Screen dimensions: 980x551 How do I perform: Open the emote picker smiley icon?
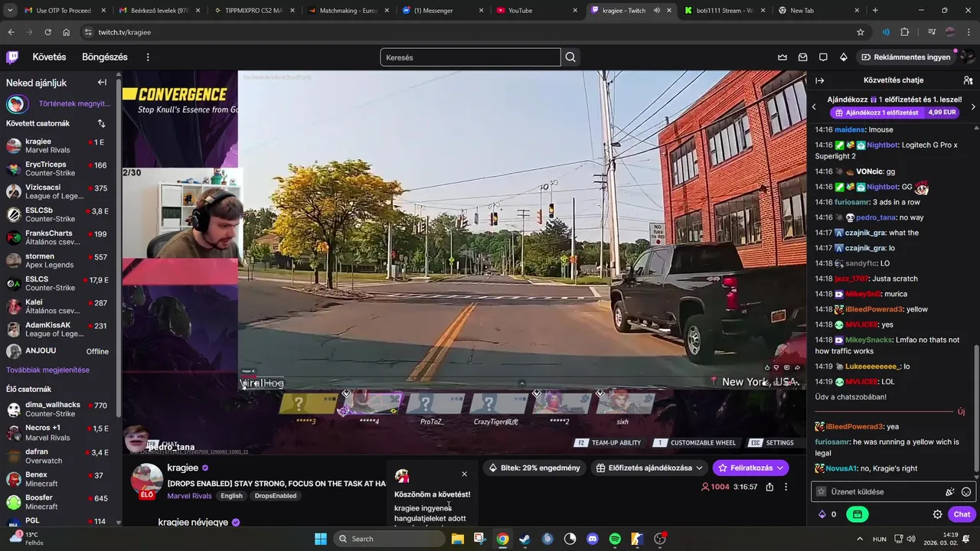click(966, 492)
